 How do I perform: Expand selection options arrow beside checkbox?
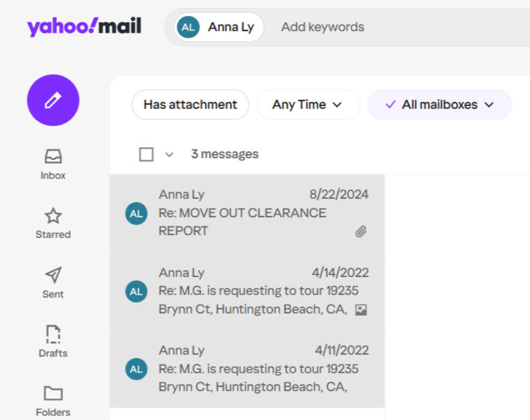169,155
